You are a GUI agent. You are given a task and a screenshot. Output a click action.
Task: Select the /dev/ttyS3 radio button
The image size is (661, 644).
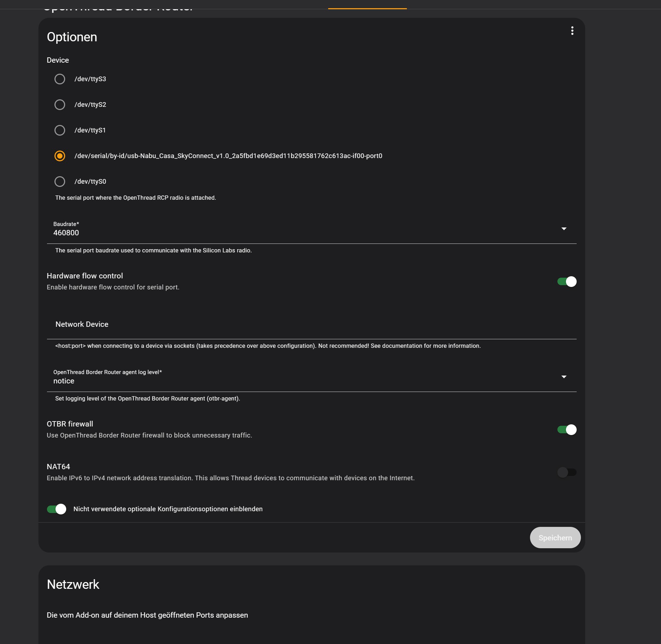pos(60,79)
